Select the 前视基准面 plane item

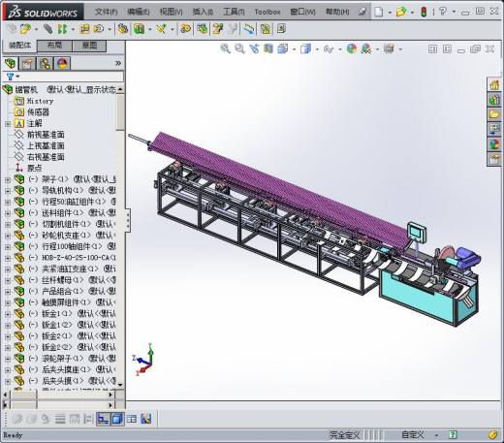tap(46, 135)
